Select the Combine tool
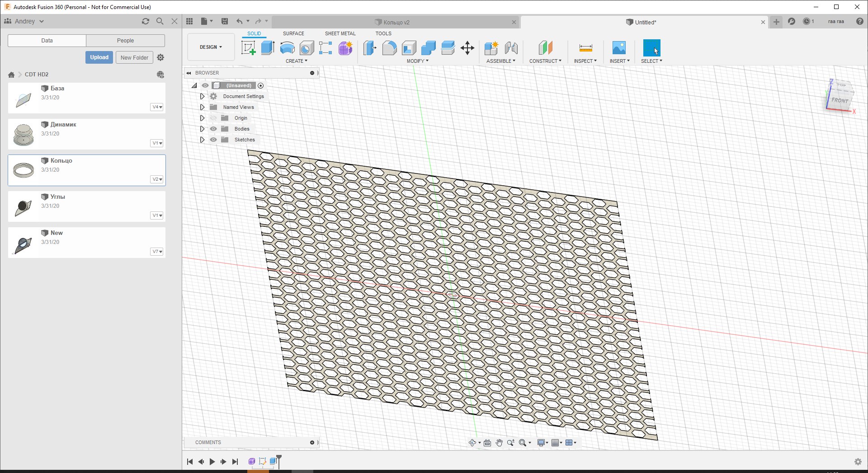The width and height of the screenshot is (868, 473). (428, 48)
